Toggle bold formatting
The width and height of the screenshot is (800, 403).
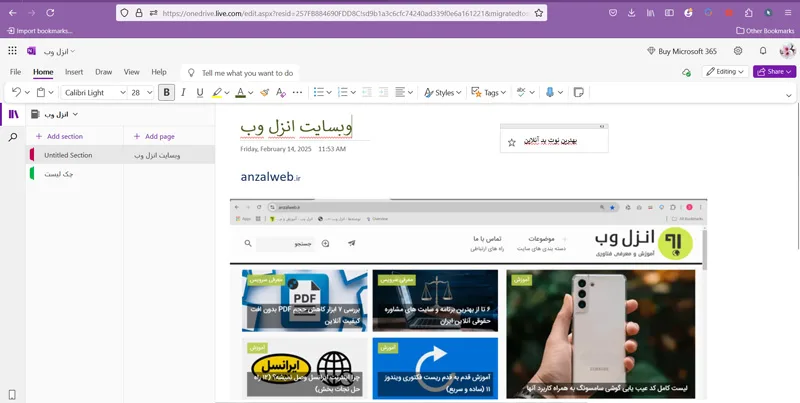click(x=166, y=92)
